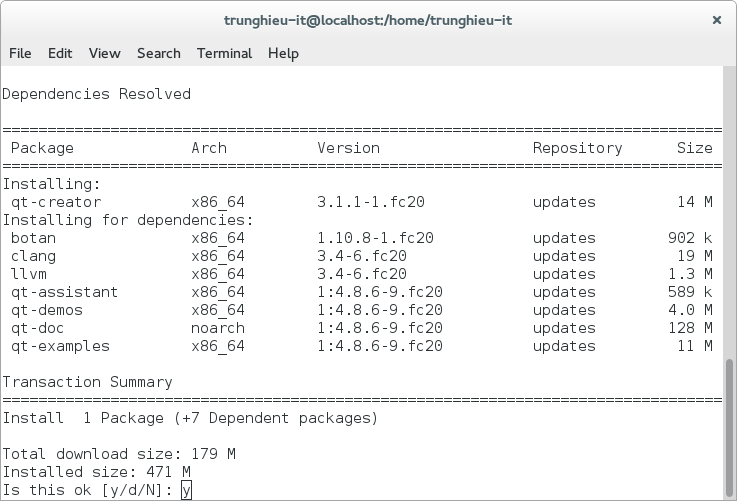This screenshot has height=501, width=737.
Task: Click the 11 M size value
Action: 695,346
